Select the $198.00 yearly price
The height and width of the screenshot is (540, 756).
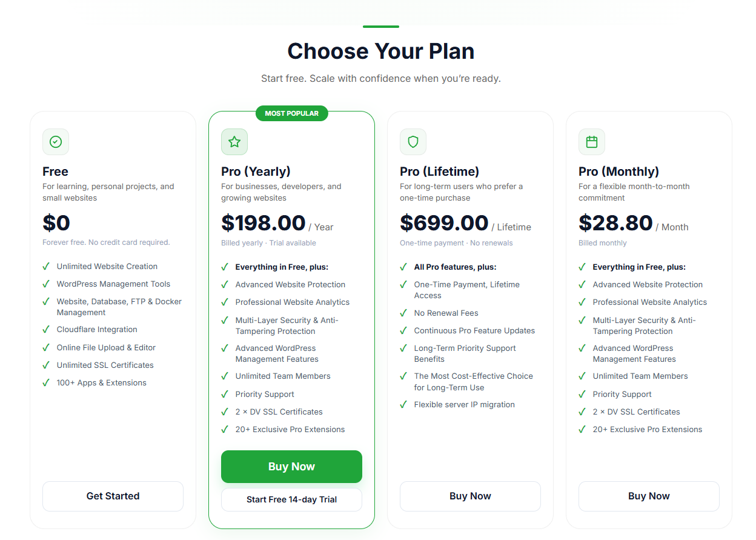click(264, 223)
